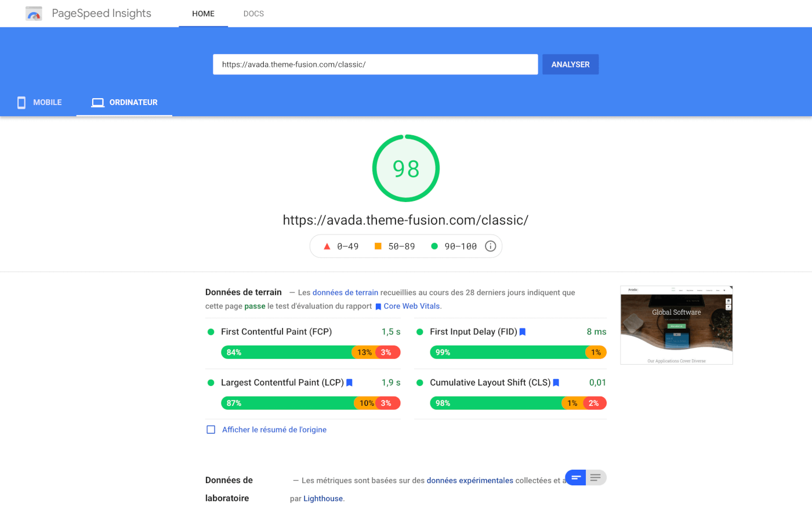Click the PageSpeed Insights title text

[x=101, y=13]
